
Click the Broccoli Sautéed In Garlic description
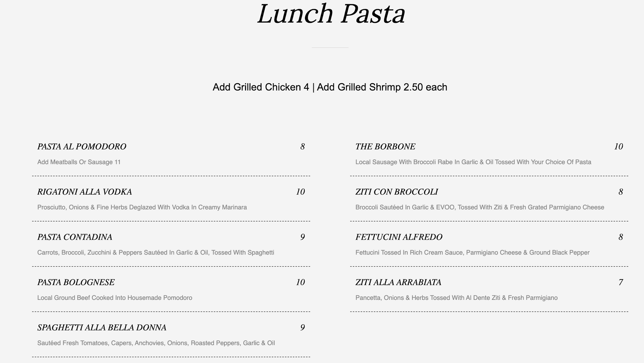(479, 207)
